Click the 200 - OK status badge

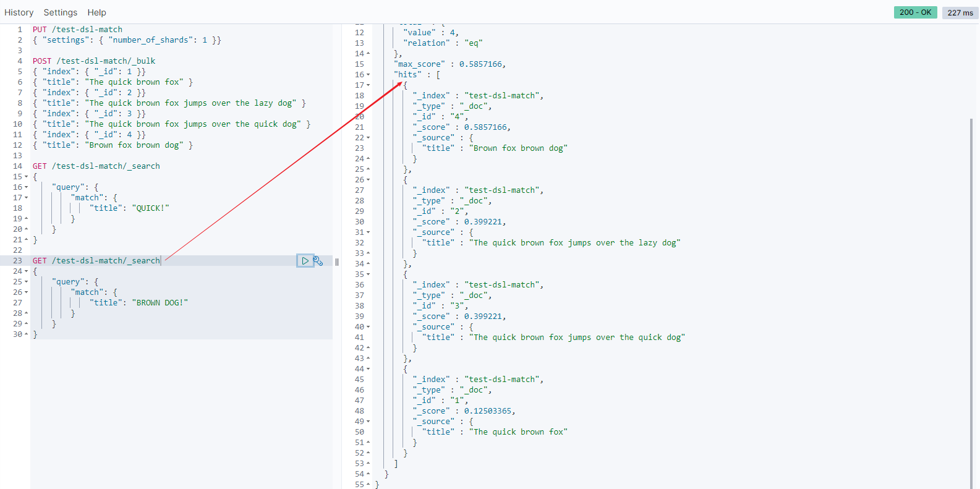coord(915,12)
